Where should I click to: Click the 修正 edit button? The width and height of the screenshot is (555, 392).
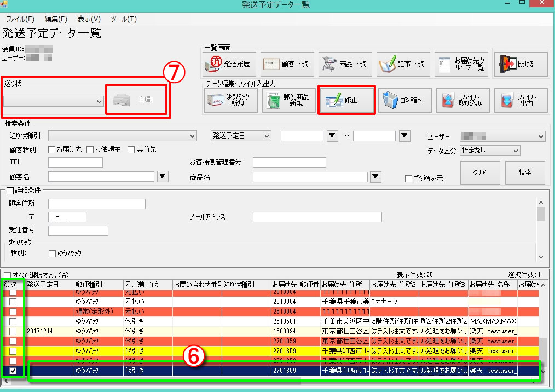click(346, 101)
